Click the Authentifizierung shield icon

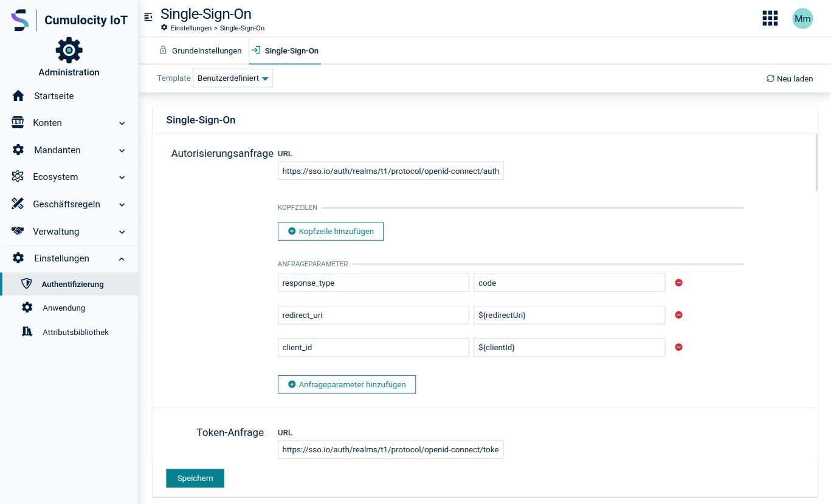coord(27,284)
